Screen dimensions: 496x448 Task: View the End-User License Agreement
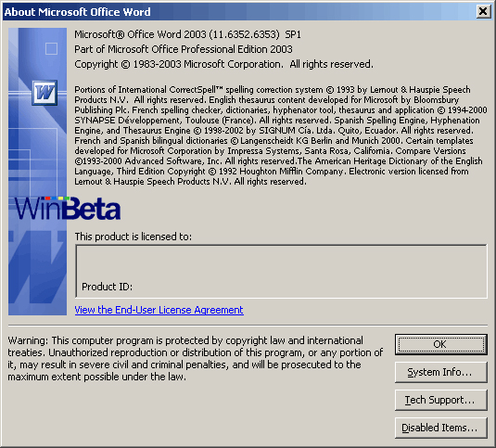[x=159, y=310]
